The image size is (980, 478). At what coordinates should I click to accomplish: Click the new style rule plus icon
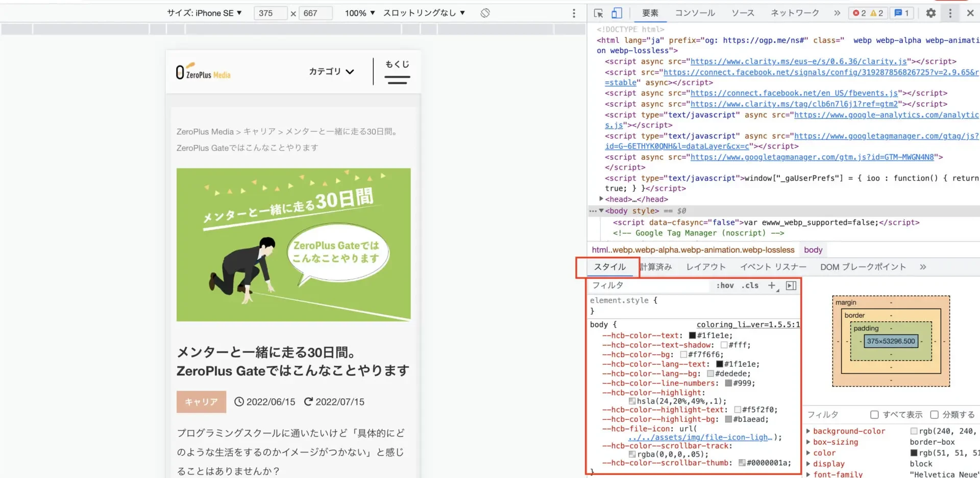point(772,286)
